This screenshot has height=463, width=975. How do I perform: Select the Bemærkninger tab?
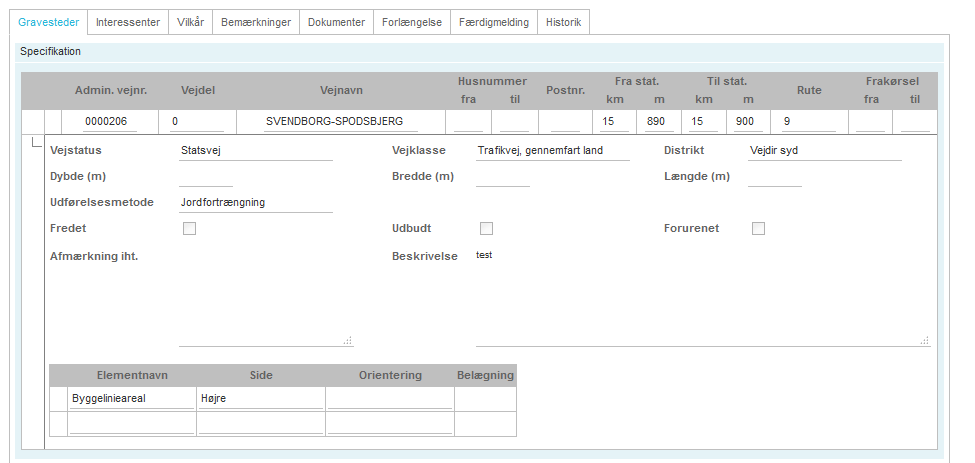click(x=255, y=22)
